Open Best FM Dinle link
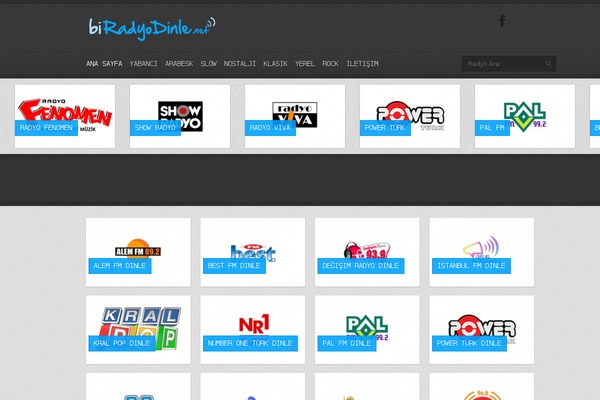 tap(234, 266)
